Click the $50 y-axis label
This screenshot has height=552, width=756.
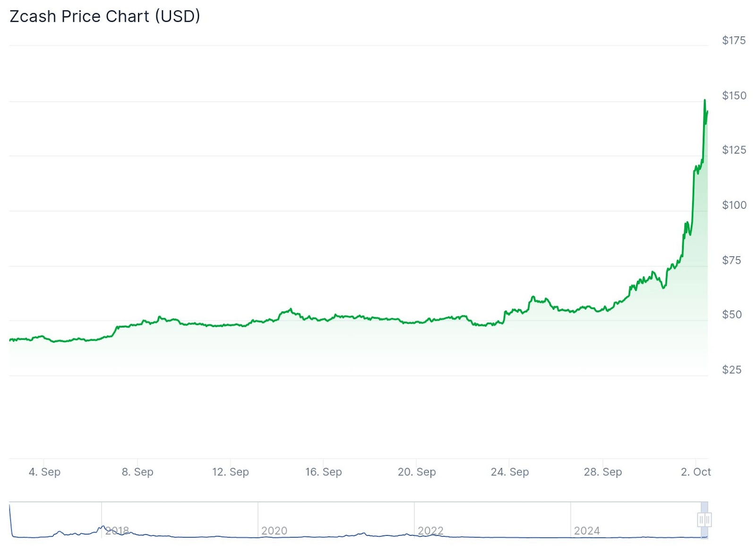pos(731,315)
